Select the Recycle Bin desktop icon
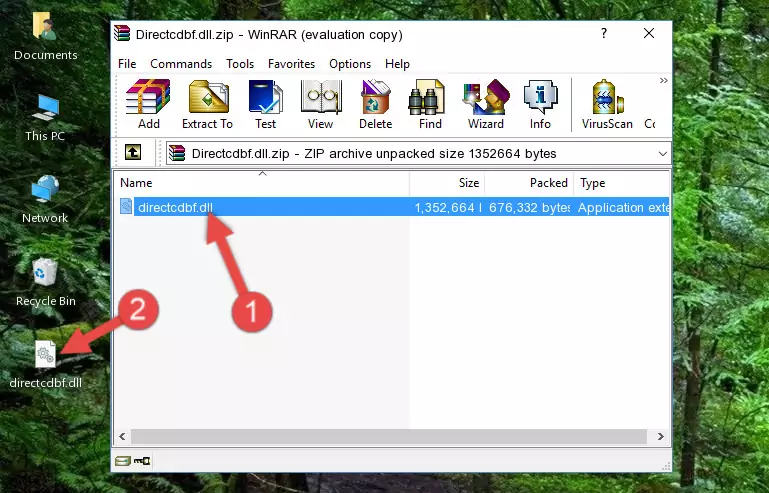 [x=46, y=283]
